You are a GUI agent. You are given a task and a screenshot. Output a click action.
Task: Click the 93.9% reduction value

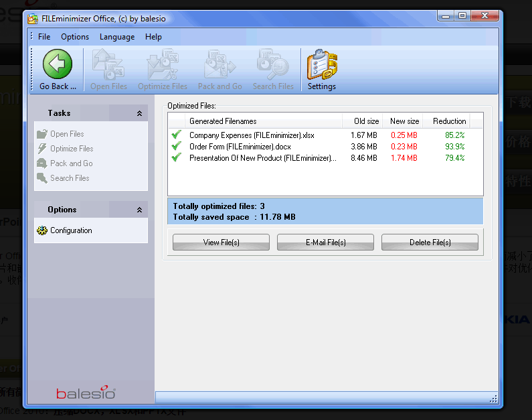pos(454,147)
